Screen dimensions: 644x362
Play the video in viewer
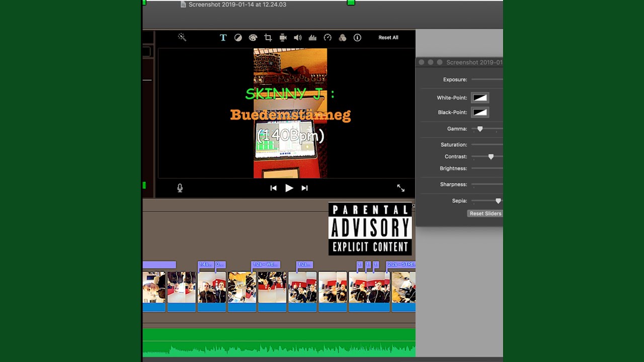(289, 188)
